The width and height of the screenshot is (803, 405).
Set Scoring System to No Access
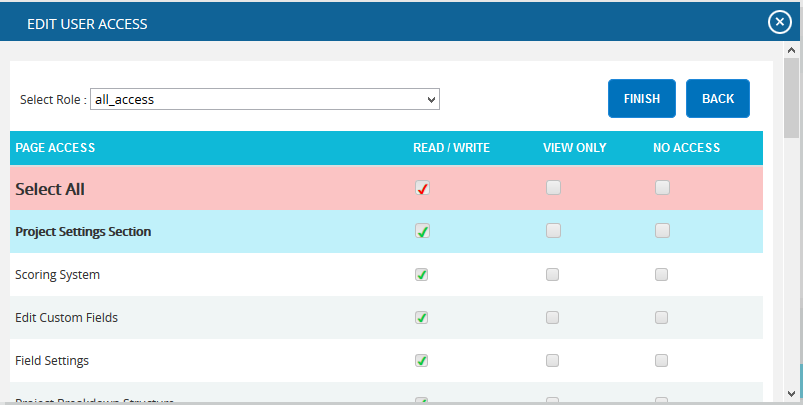click(x=661, y=274)
